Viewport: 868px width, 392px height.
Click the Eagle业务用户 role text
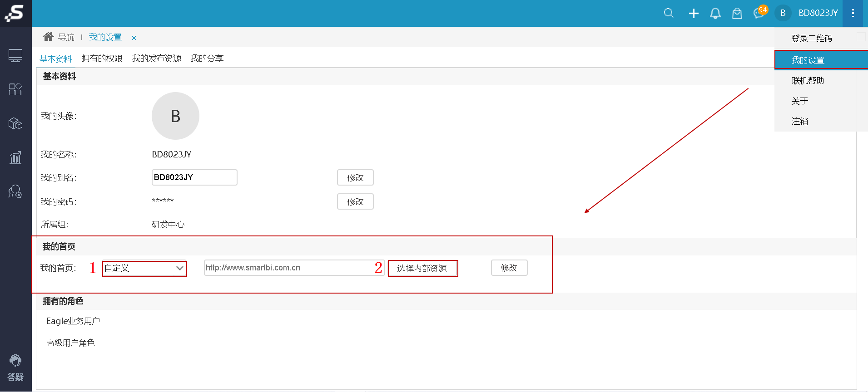click(x=73, y=321)
